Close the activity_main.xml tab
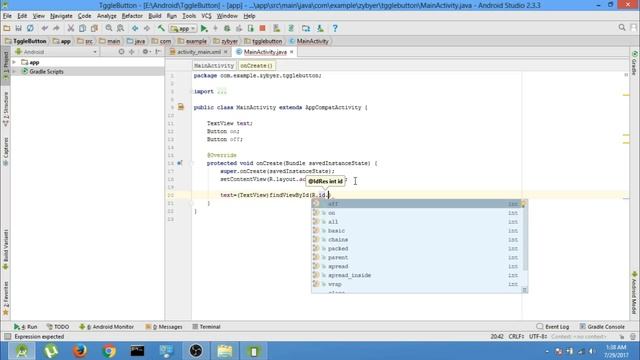 point(225,52)
